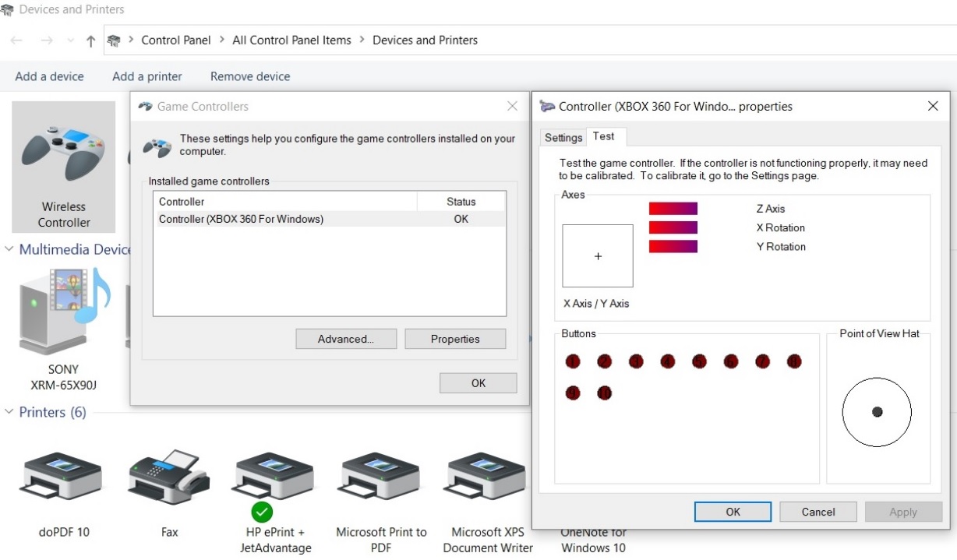Switch to the Test tab
Viewport: 957px width, 560px height.
pos(603,136)
